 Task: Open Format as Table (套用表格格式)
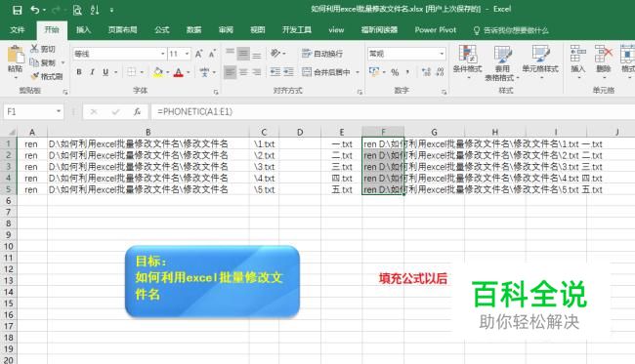tap(502, 62)
